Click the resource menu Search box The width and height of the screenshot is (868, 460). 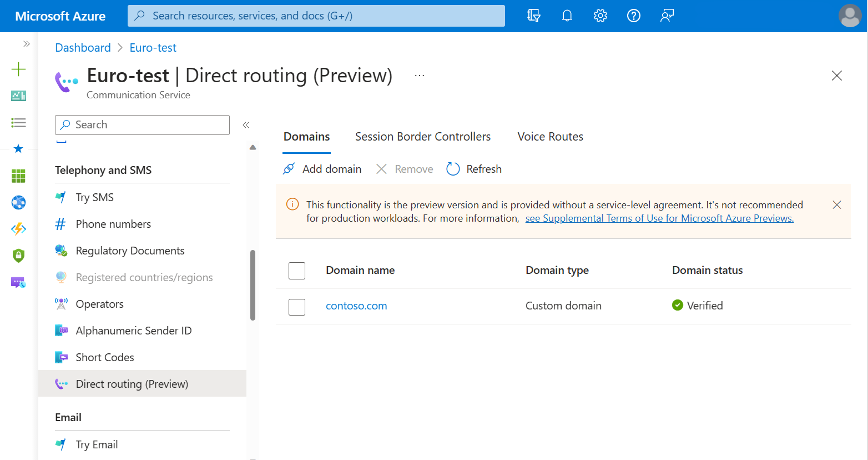click(x=142, y=125)
